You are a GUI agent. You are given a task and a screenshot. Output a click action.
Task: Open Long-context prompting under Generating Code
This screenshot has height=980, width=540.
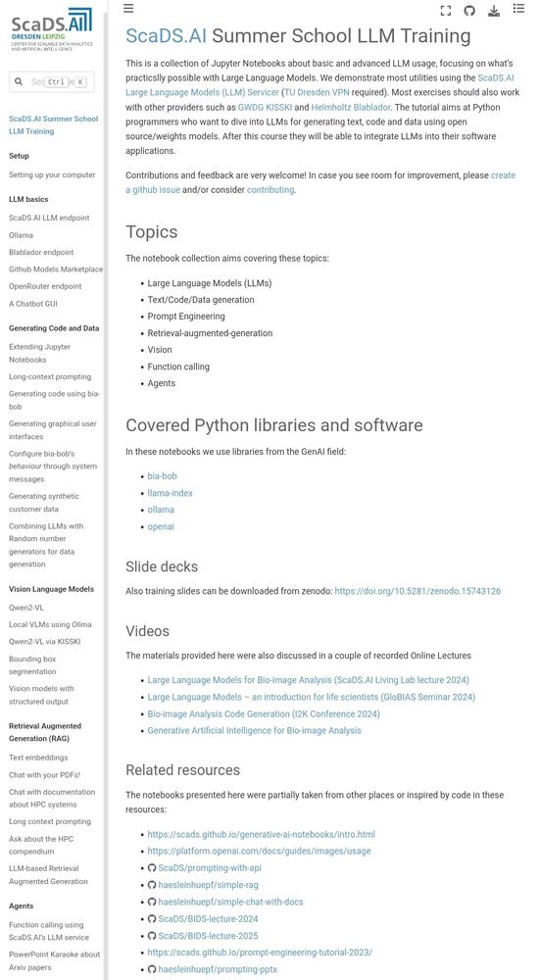tap(50, 377)
